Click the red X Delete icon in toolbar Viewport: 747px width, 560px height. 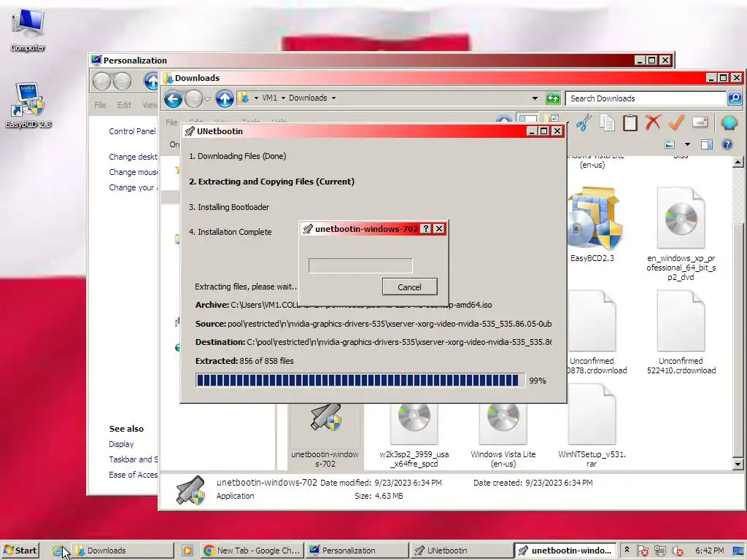[653, 122]
